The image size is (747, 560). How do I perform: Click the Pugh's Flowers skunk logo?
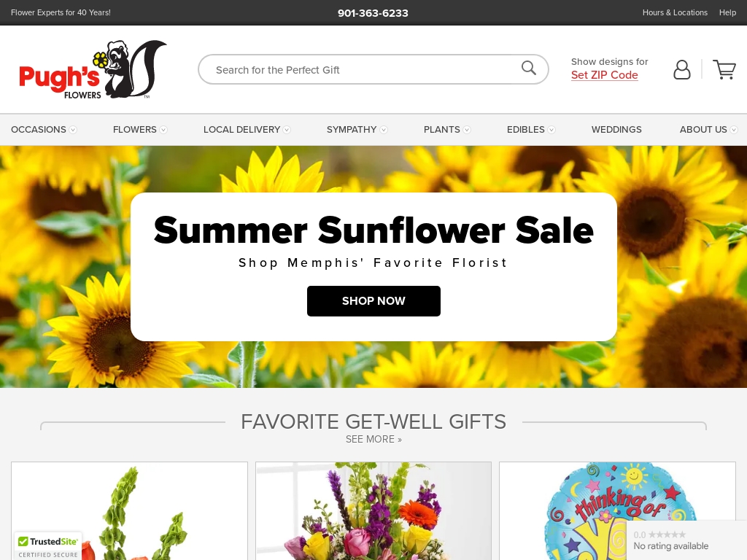(93, 69)
